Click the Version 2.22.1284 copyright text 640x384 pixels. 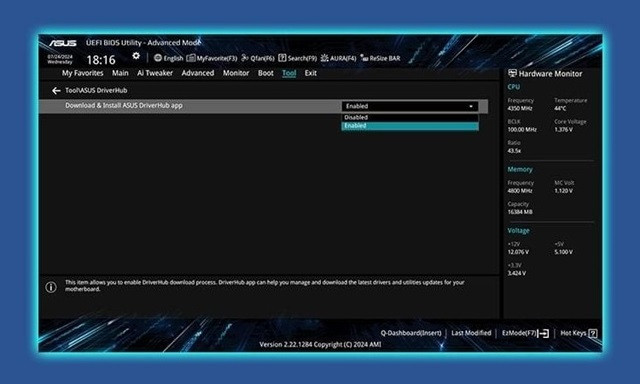[320, 344]
